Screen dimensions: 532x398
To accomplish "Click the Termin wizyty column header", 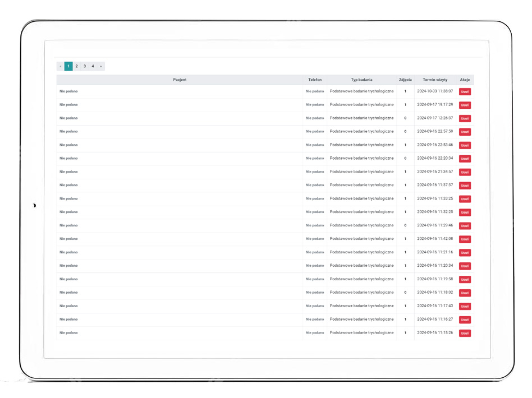I will 435,80.
